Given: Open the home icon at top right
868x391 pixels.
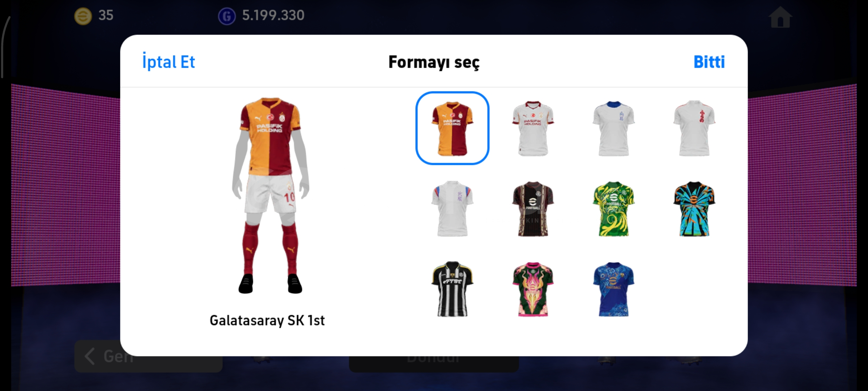Looking at the screenshot, I should (780, 17).
